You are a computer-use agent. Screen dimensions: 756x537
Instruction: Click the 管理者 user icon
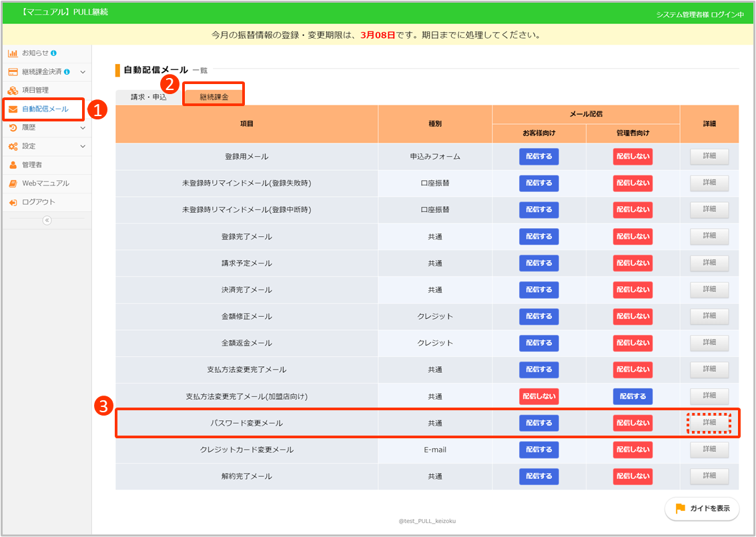(13, 165)
